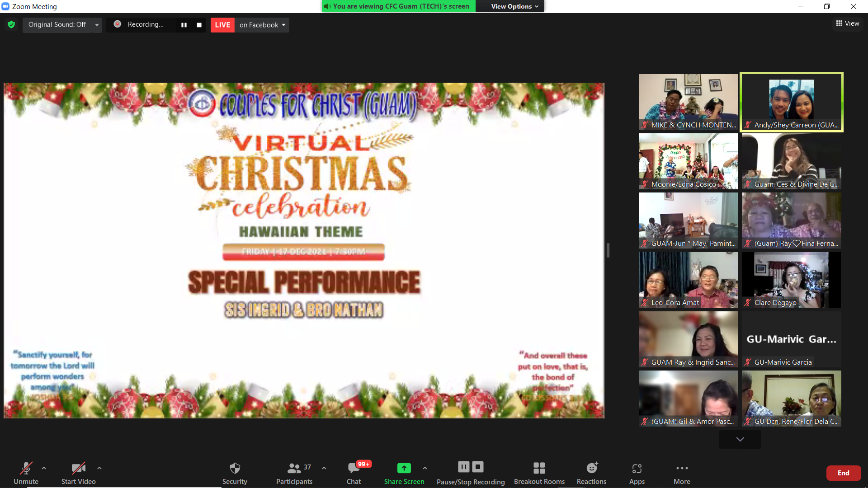Click the 99+ chat notification badge
Image resolution: width=868 pixels, height=488 pixels.
click(x=363, y=464)
